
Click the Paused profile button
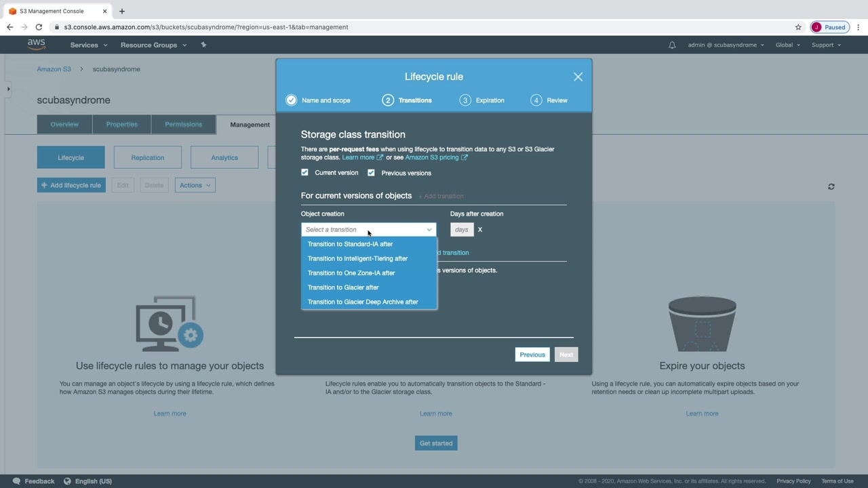pyautogui.click(x=829, y=27)
